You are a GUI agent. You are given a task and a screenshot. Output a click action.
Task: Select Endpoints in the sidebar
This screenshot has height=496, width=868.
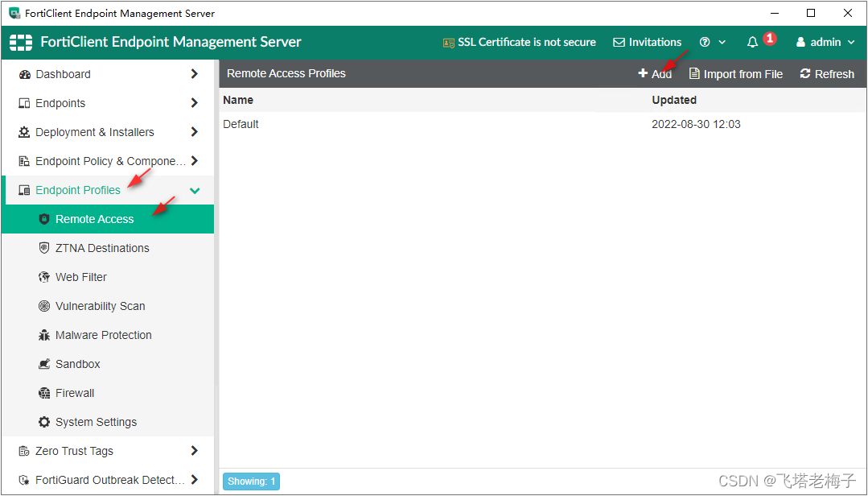[x=108, y=103]
